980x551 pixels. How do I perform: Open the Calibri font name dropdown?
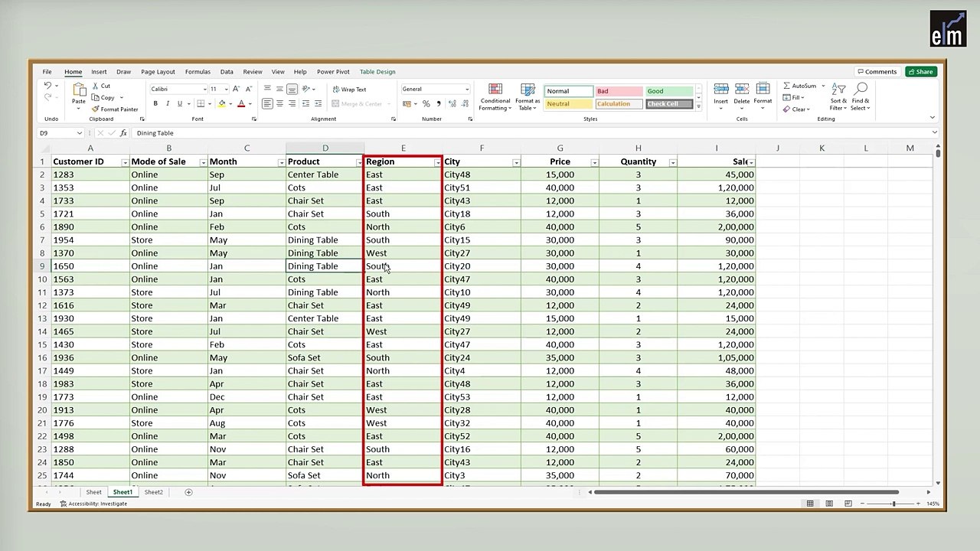(204, 90)
